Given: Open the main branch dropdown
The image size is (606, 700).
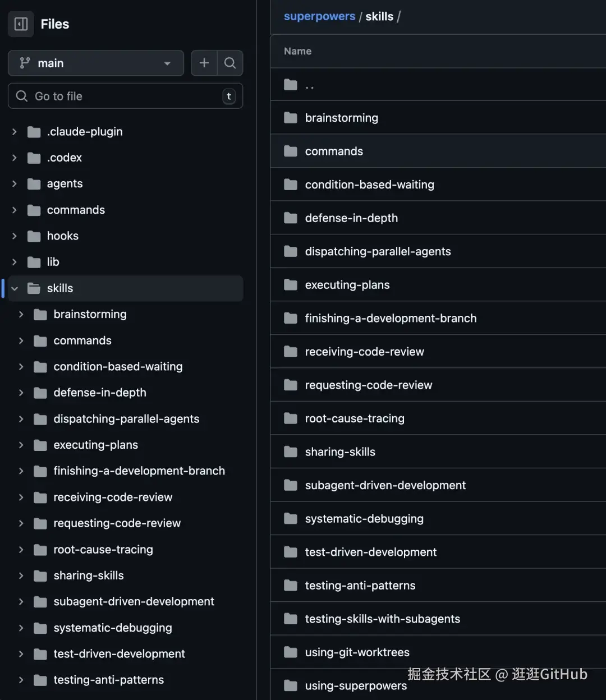Looking at the screenshot, I should pyautogui.click(x=95, y=63).
